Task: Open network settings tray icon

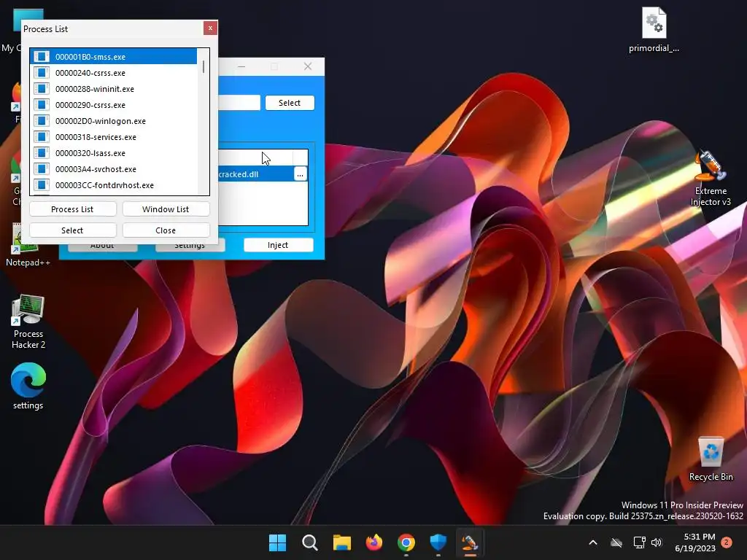Action: pos(639,542)
